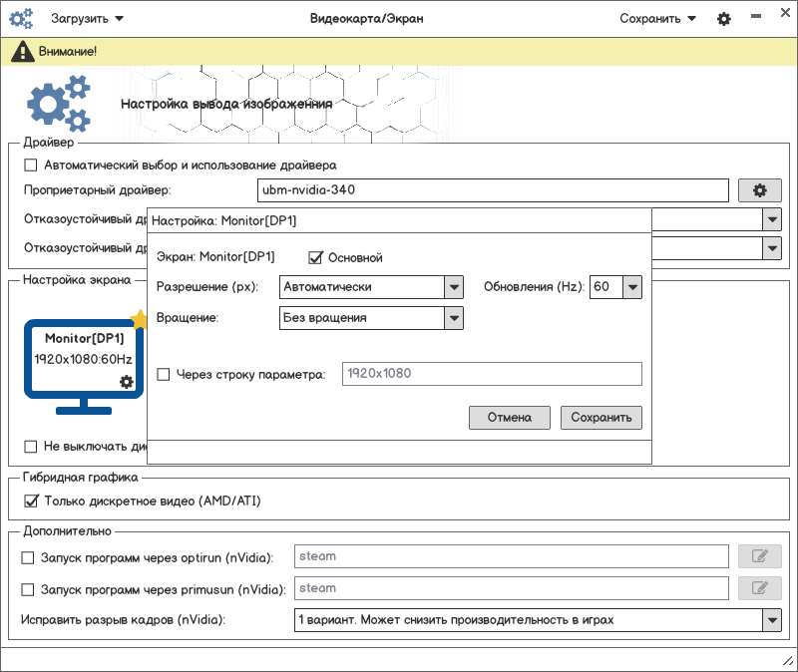The image size is (798, 672).
Task: Click edit icon next to optirun field
Action: coord(760,556)
